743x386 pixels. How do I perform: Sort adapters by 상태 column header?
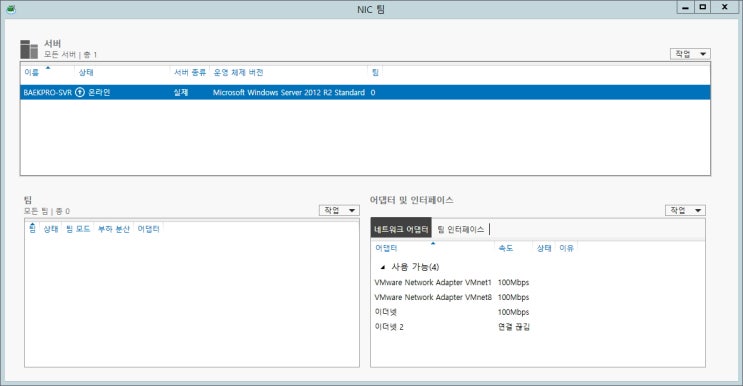pyautogui.click(x=544, y=248)
